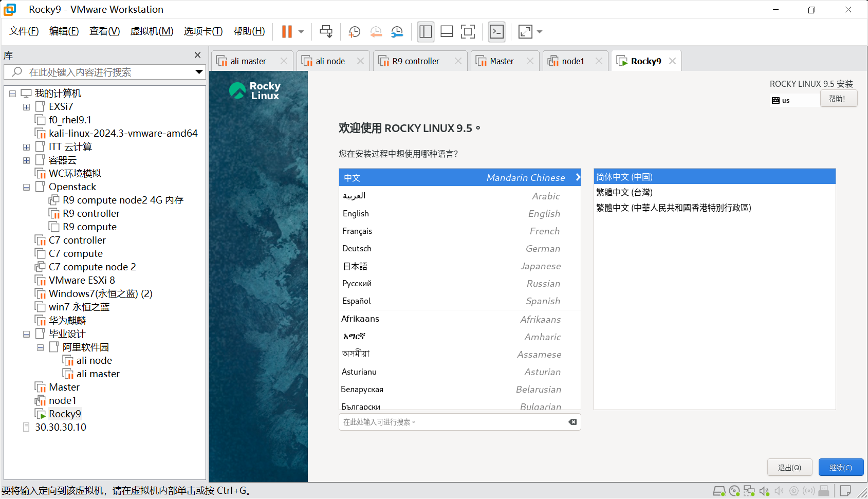
Task: Select VMware ESXi 8 in the library
Action: click(82, 280)
